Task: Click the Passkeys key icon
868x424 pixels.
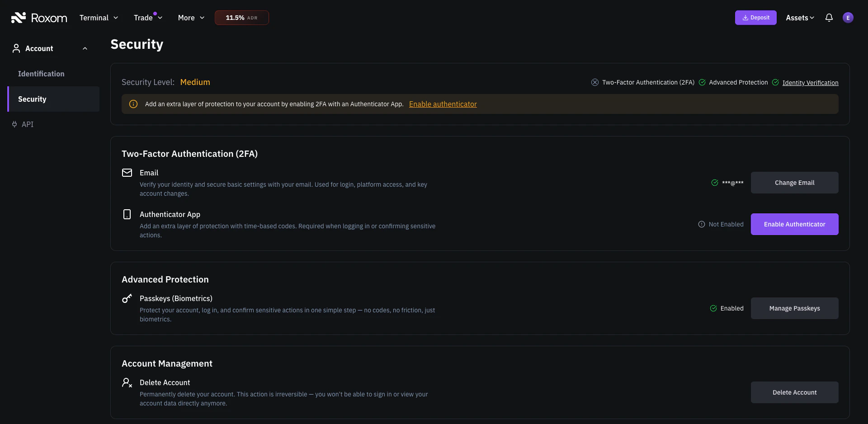Action: click(127, 298)
